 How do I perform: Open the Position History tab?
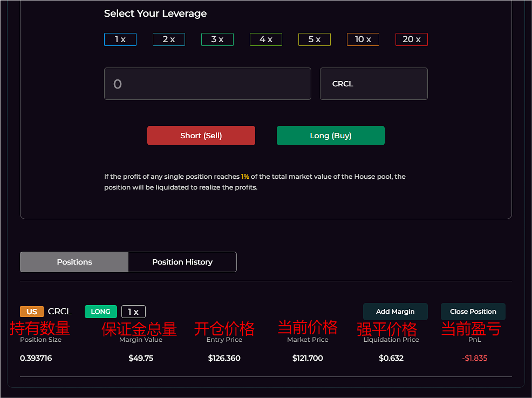(182, 262)
